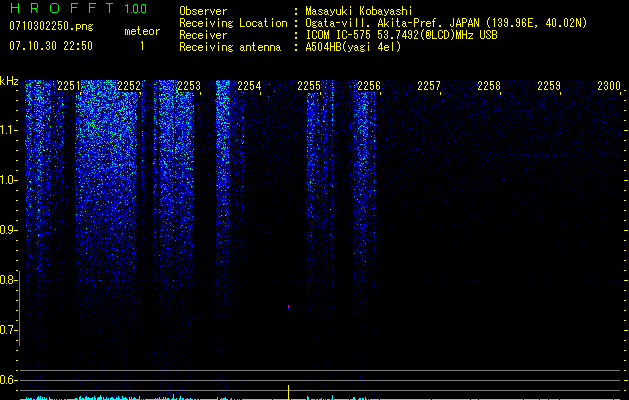Click the 2300 time marker
Viewport: 629px width, 400px height.
(x=609, y=86)
